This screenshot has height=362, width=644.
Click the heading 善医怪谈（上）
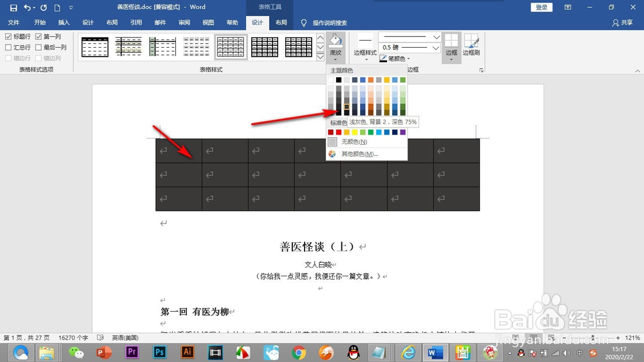[x=317, y=247]
